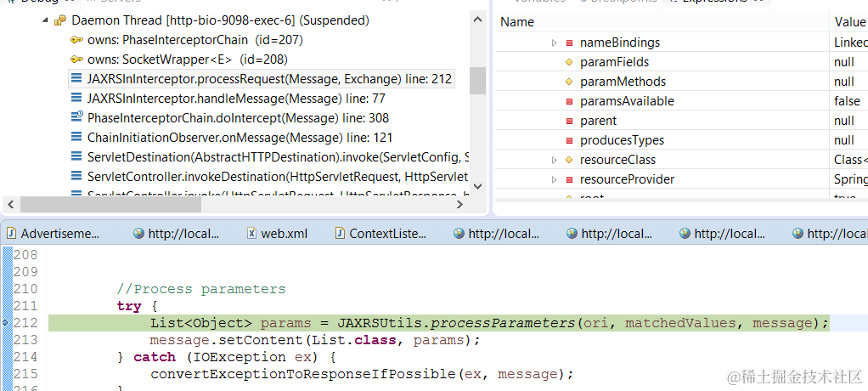Select PhaseInterceptorChain.doIntercept line 308 frame
The width and height of the screenshot is (868, 391).
tap(238, 118)
